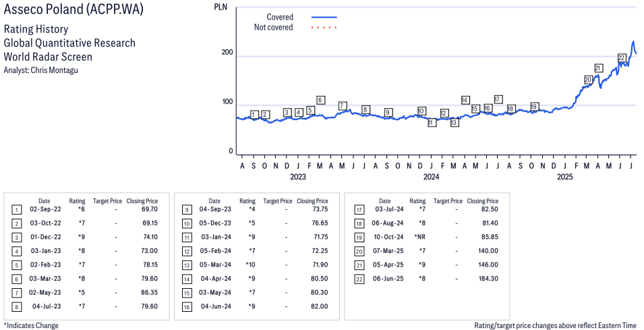644x330 pixels.
Task: Click the boxed number 12 in second table
Action: pyautogui.click(x=187, y=252)
